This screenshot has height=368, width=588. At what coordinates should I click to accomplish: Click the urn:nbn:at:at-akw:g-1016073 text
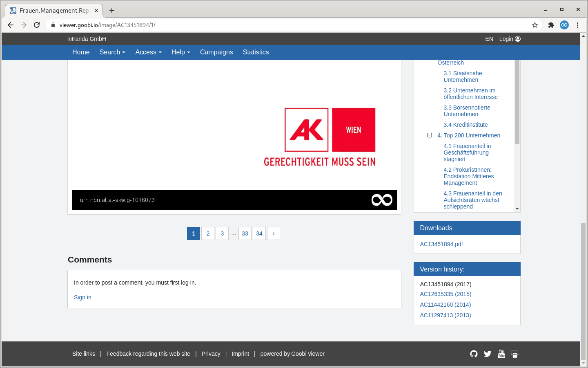point(117,200)
